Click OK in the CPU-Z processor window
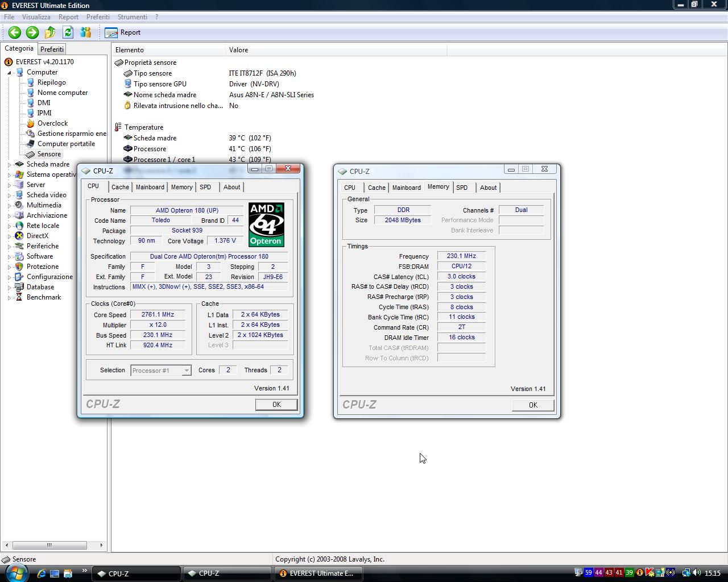The width and height of the screenshot is (728, 582). 276,404
